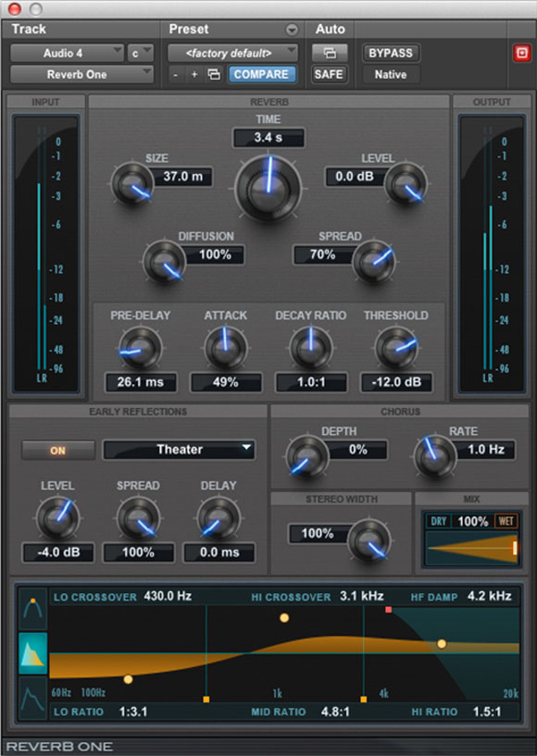Select next preset with plus button

tap(194, 75)
